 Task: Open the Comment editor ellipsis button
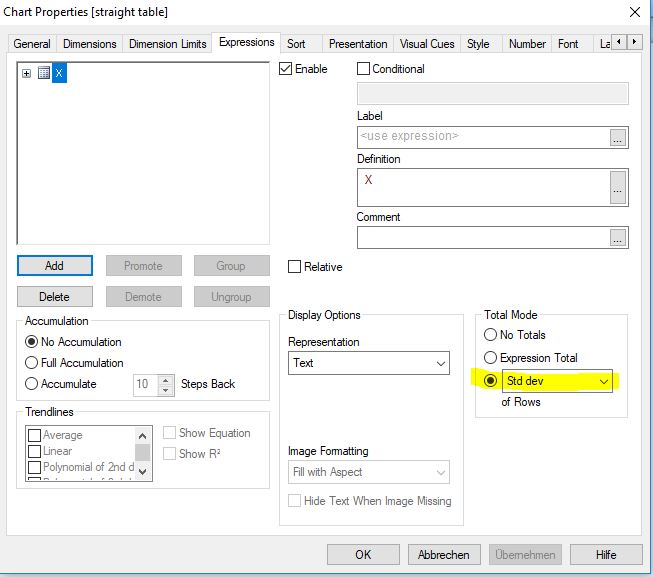618,237
